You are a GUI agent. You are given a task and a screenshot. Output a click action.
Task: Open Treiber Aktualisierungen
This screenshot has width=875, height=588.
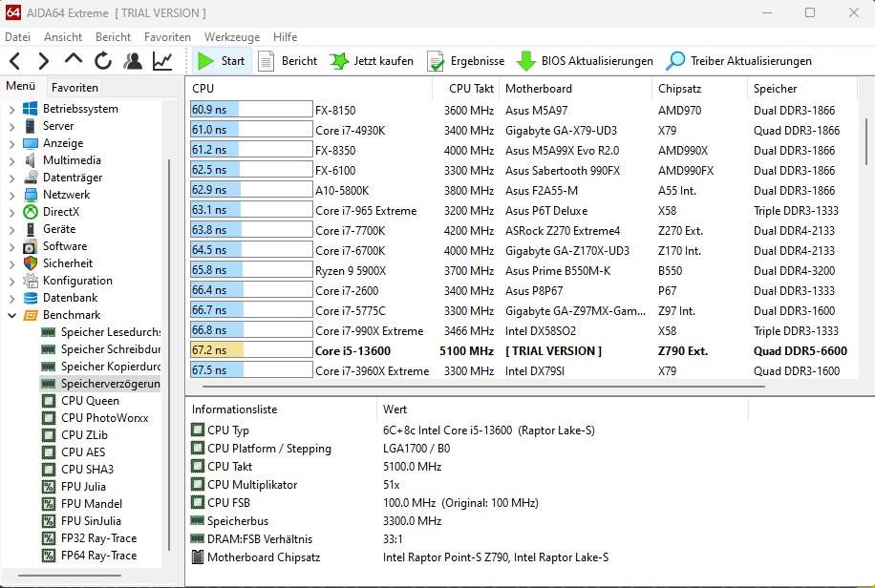tap(739, 61)
